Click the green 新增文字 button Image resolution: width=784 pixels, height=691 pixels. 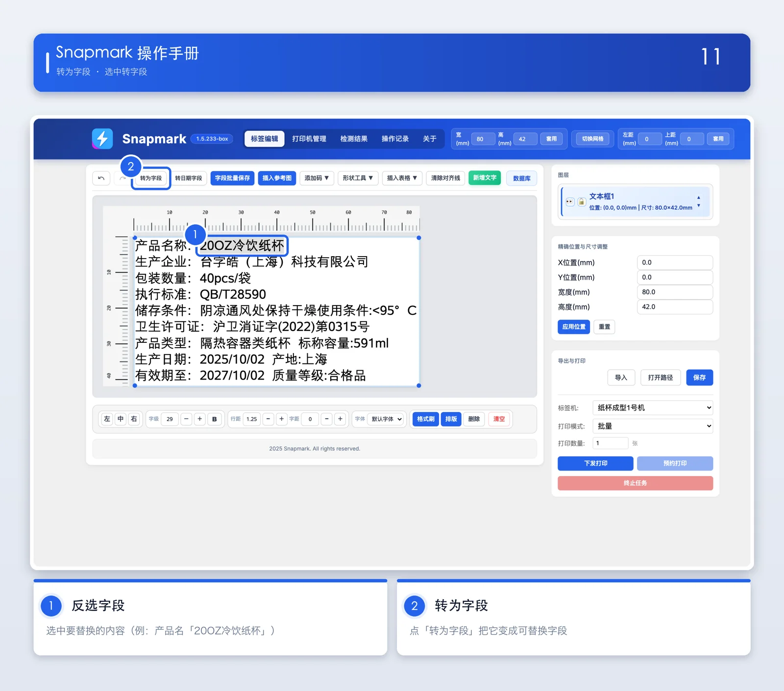click(x=485, y=178)
